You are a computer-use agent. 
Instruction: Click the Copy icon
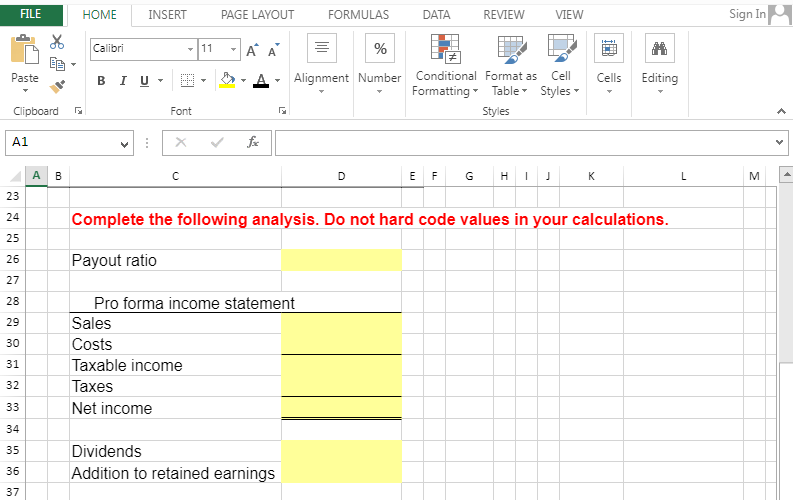pyautogui.click(x=57, y=64)
